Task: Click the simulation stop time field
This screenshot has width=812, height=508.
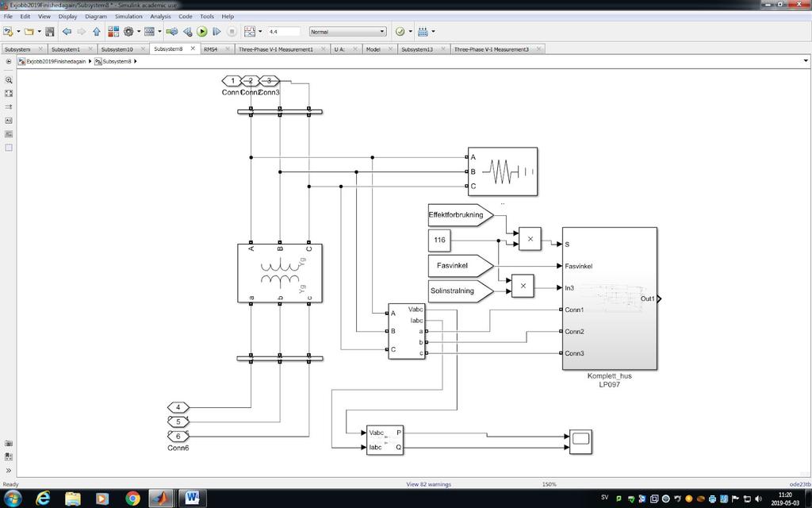Action: [284, 32]
